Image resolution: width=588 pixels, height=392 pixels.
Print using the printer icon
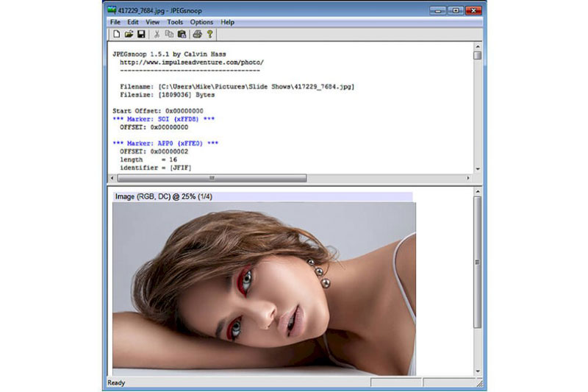coord(197,34)
